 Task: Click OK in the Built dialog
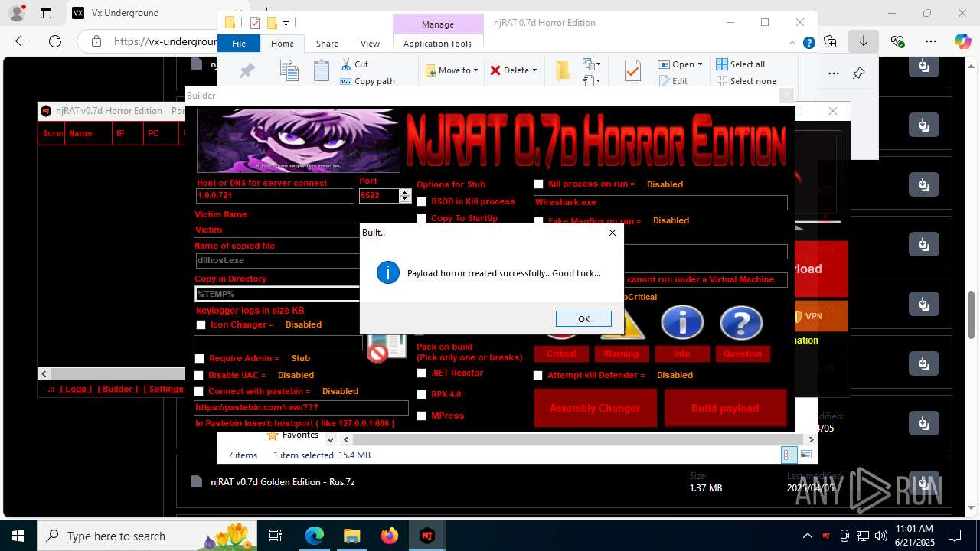(583, 319)
